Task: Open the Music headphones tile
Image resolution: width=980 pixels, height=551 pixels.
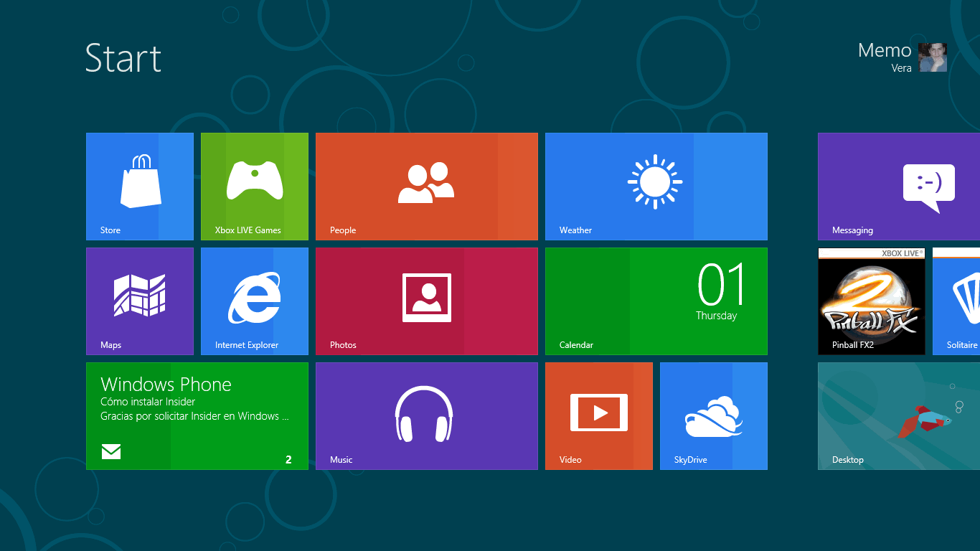Action: (x=426, y=415)
